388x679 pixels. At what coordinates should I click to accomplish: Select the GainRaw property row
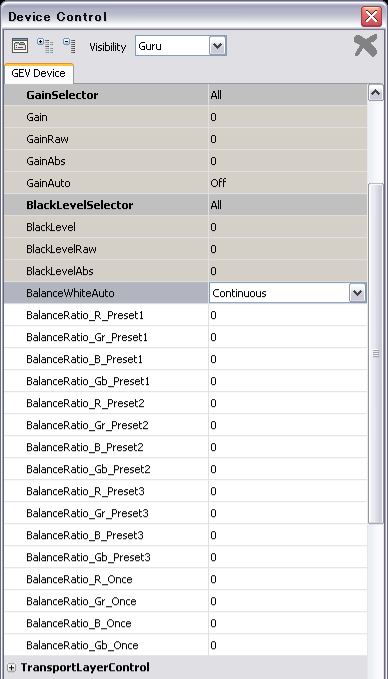click(185, 139)
